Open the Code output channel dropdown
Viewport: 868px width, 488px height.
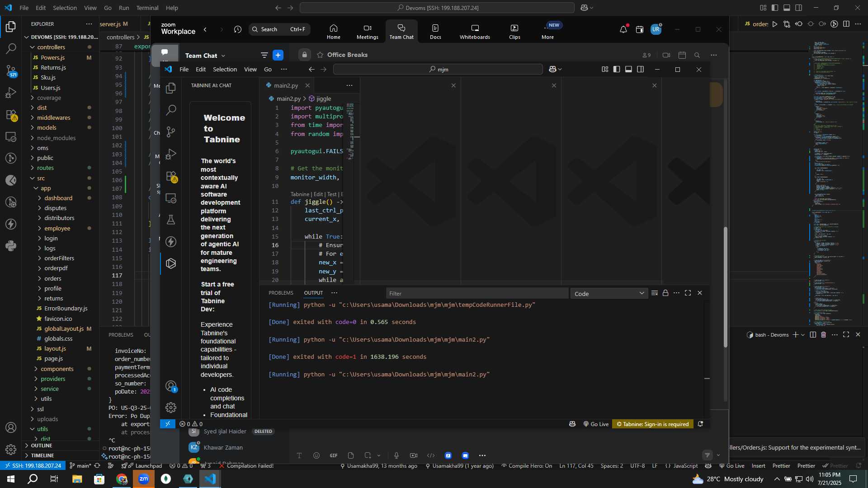pyautogui.click(x=609, y=293)
